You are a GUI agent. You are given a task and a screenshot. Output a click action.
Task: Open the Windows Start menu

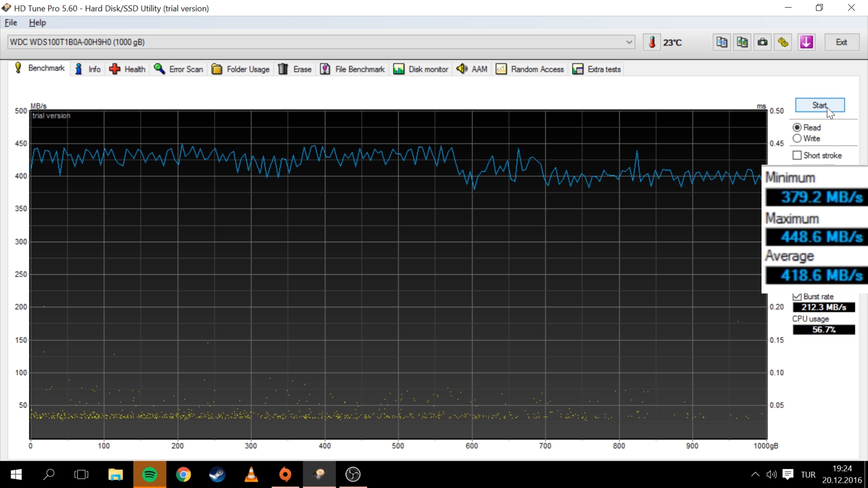tap(16, 474)
